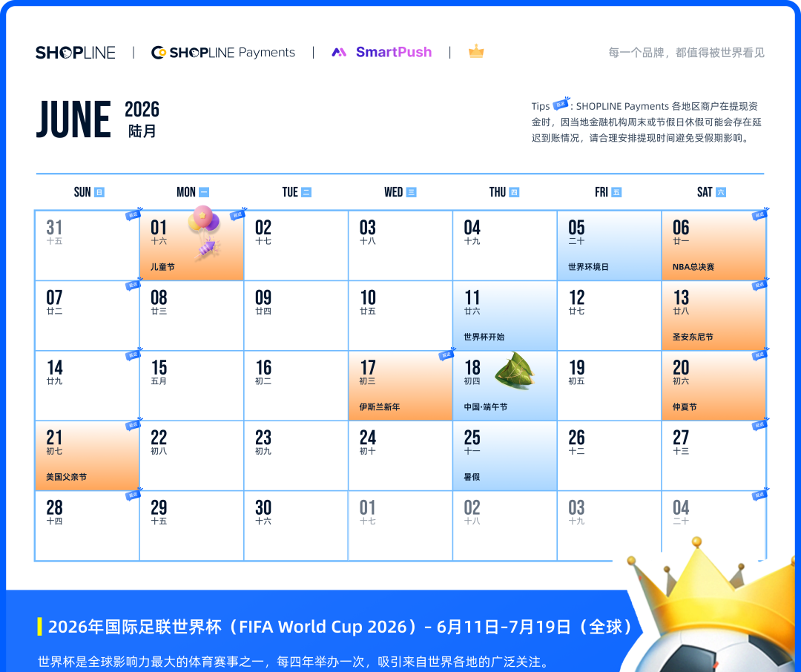Click the 美国父亲节 cell on June 21
Image resolution: width=801 pixels, height=672 pixels.
tap(87, 455)
